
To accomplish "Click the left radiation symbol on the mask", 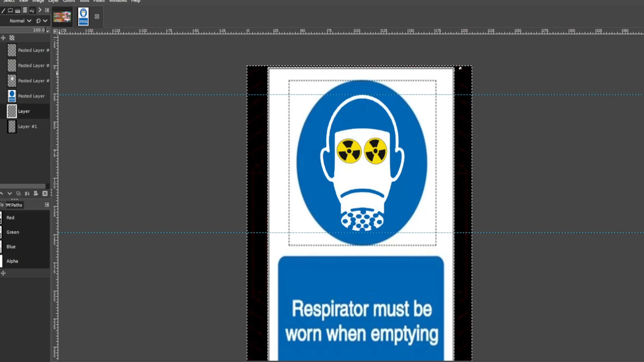I will (349, 151).
